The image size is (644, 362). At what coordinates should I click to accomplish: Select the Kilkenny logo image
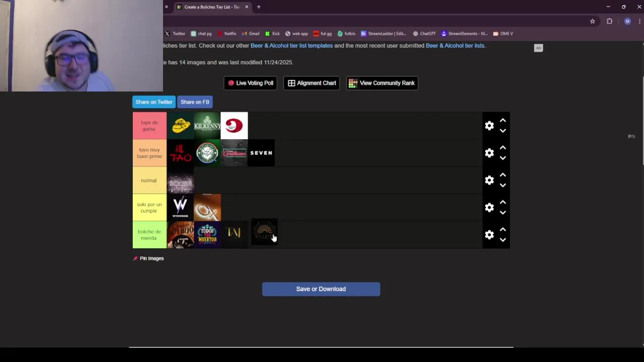tap(207, 126)
